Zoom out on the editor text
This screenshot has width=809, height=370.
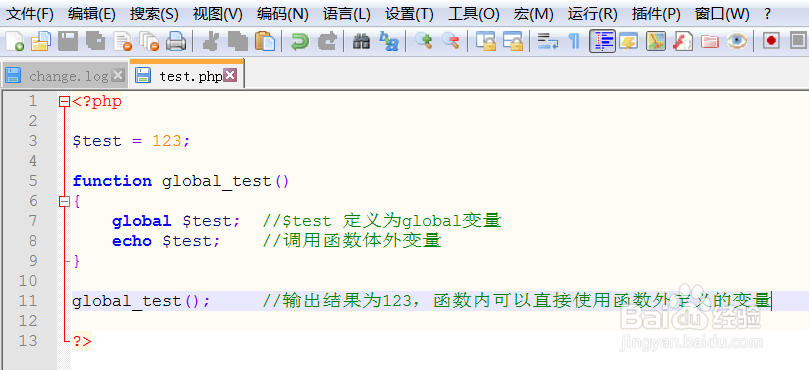pos(451,41)
